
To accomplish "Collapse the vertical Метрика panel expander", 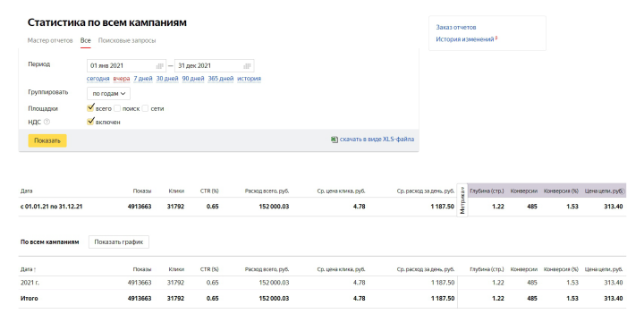I will pos(462,201).
